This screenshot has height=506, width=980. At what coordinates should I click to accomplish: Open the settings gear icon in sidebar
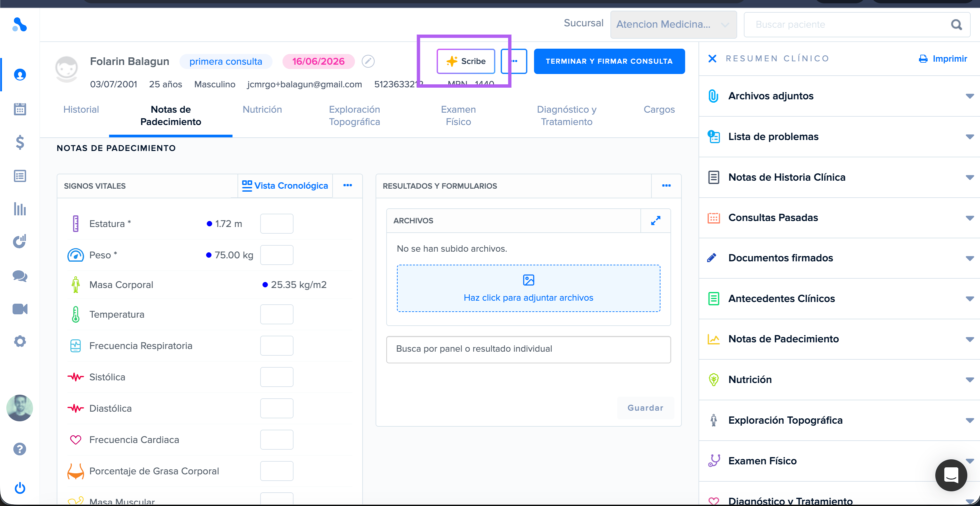(x=20, y=341)
